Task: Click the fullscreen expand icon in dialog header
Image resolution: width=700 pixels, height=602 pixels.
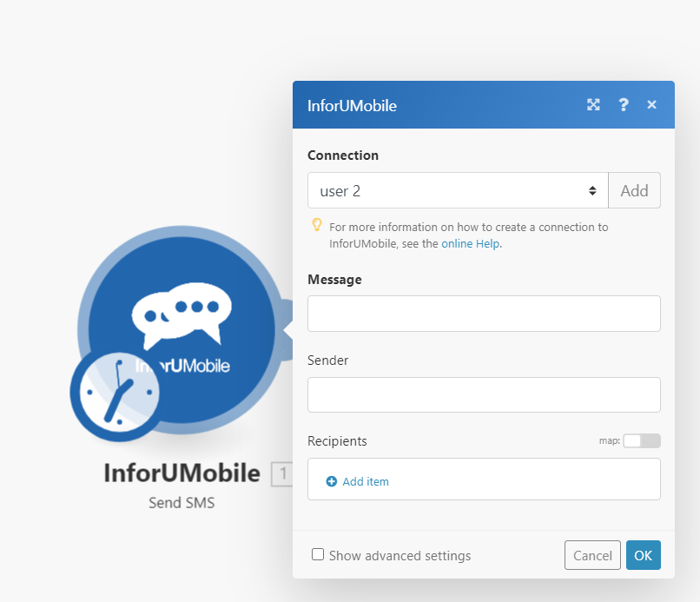Action: point(593,105)
